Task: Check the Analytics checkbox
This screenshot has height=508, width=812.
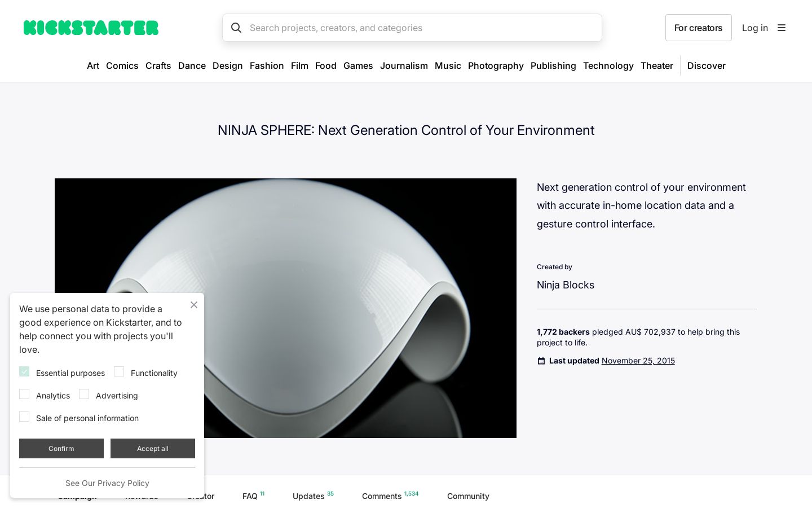Action: 24,394
